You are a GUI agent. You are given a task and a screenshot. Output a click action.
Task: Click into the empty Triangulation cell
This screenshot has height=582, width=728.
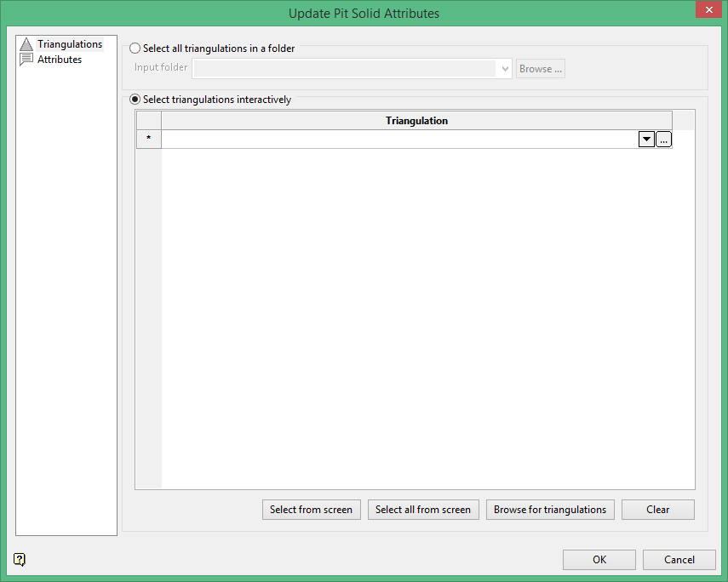(x=399, y=140)
